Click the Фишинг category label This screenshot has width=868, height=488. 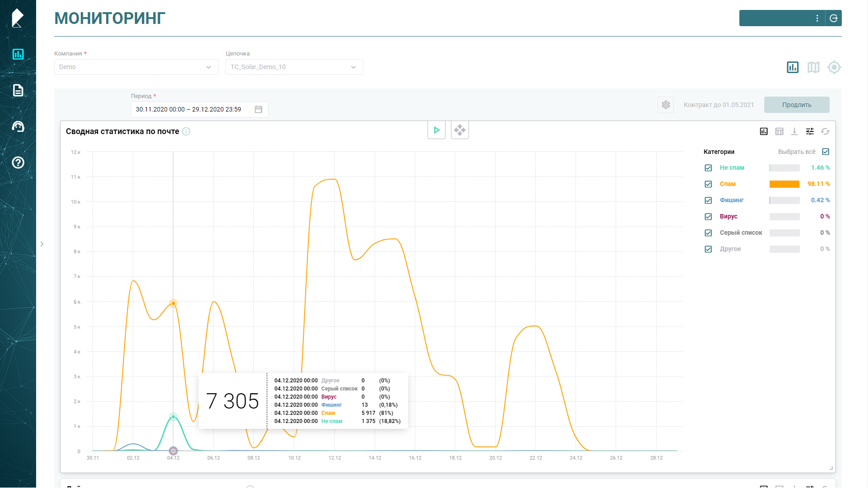click(x=732, y=200)
